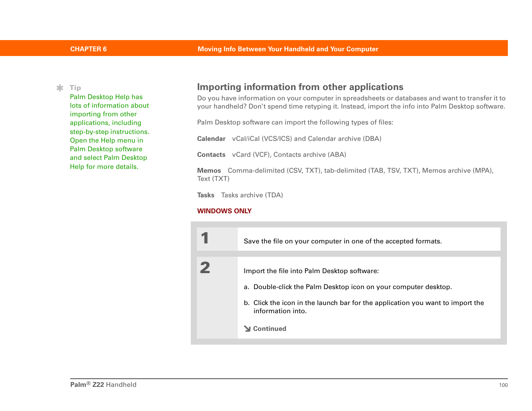The image size is (532, 411).
Task: Click the step number 2
Action: 205,268
